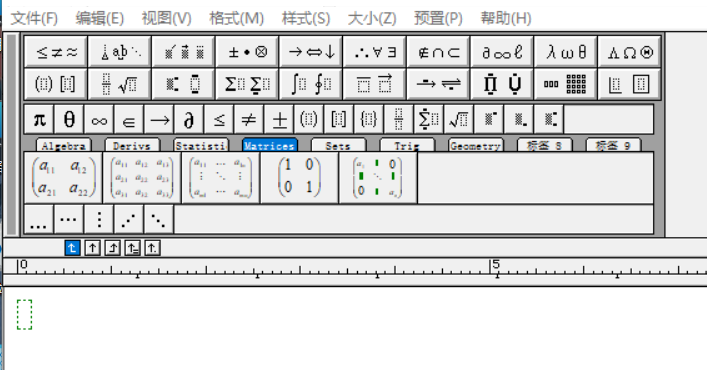Insert the element-of symbol from small bar

[x=129, y=119]
